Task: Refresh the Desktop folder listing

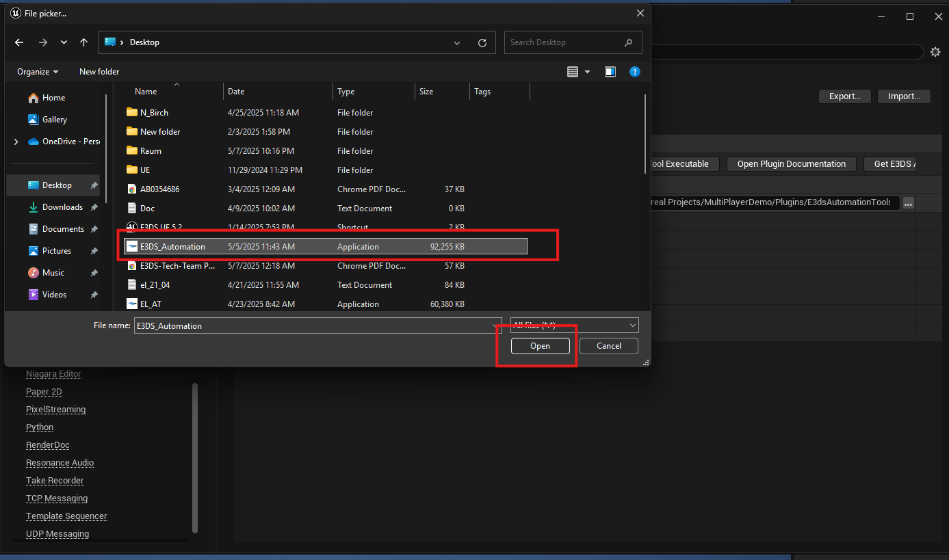Action: [x=482, y=42]
